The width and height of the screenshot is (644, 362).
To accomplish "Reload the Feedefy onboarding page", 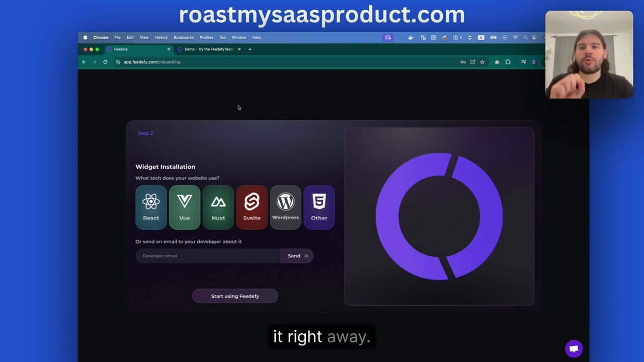I will [105, 62].
